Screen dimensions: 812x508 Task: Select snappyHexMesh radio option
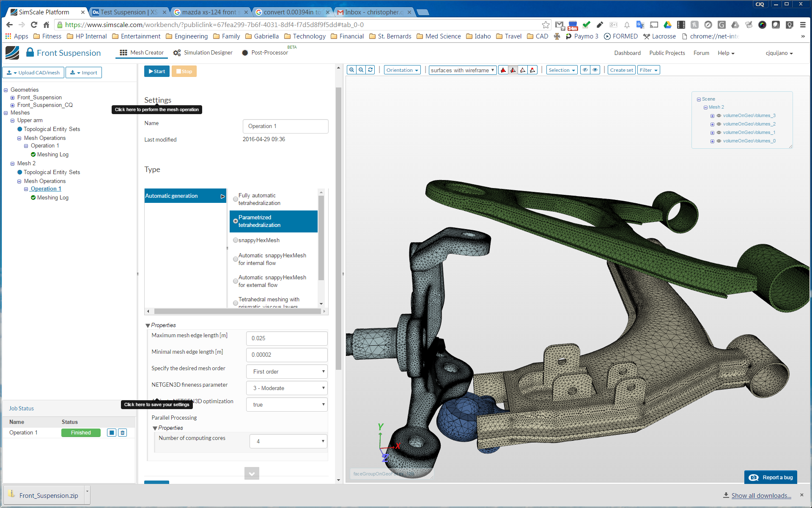[x=236, y=240]
